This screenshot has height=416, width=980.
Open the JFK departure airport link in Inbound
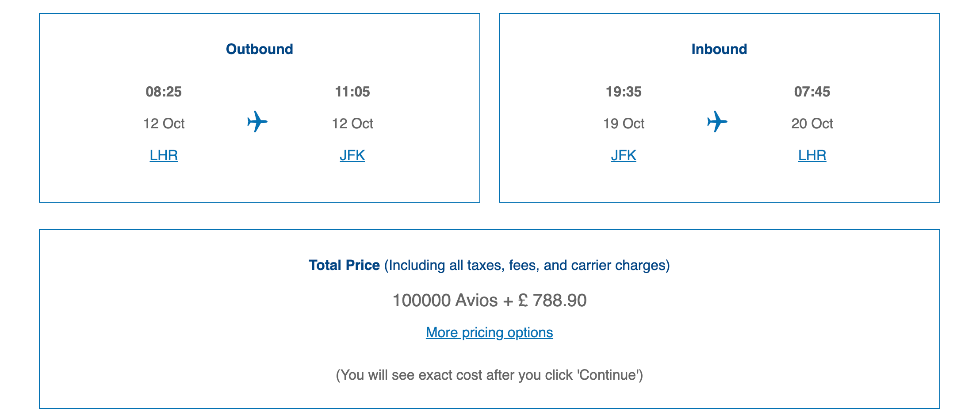tap(624, 155)
